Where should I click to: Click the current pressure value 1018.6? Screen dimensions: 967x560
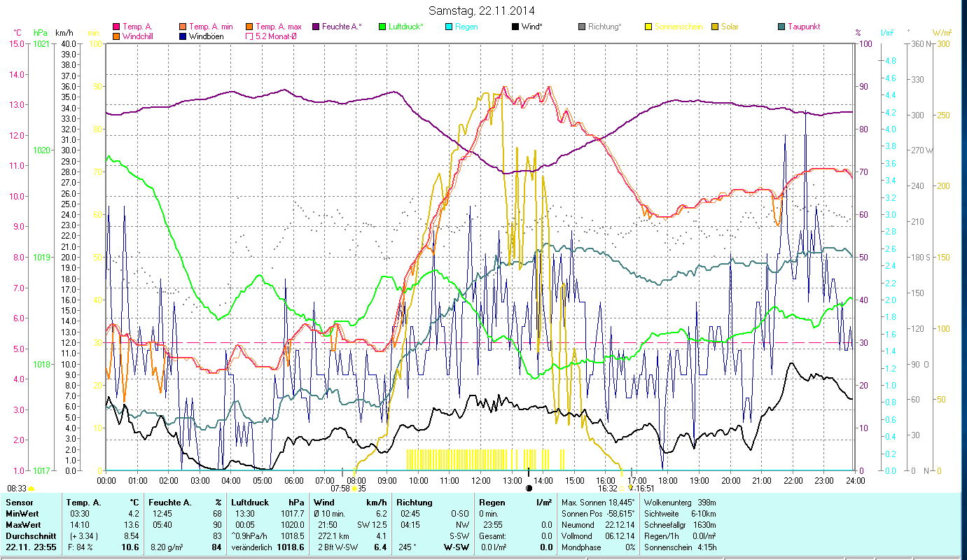(x=291, y=547)
